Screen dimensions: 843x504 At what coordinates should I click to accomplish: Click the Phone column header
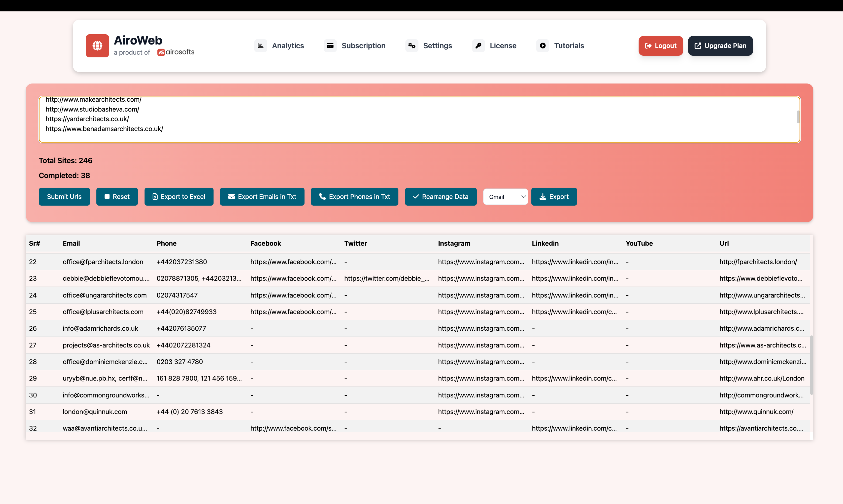click(167, 243)
